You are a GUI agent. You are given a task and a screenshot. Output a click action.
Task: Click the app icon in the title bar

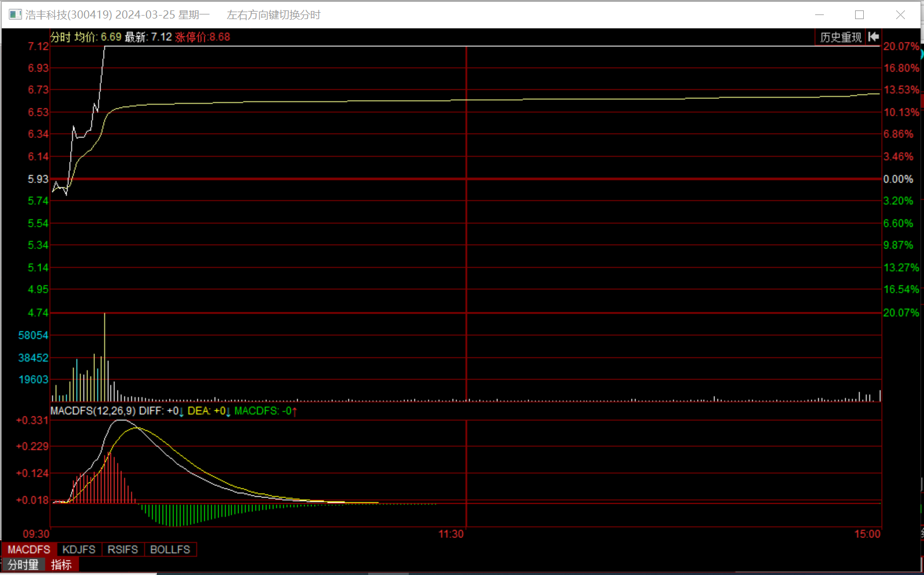click(15, 14)
